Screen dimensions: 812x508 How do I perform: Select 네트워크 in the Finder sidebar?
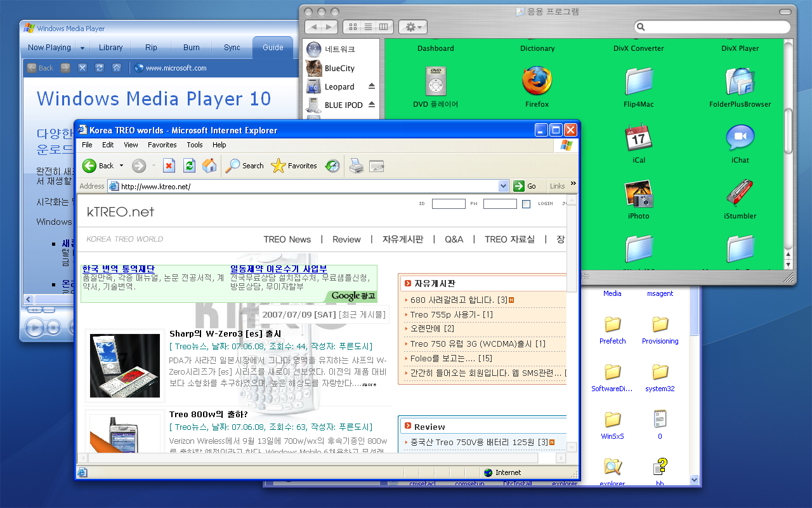339,49
